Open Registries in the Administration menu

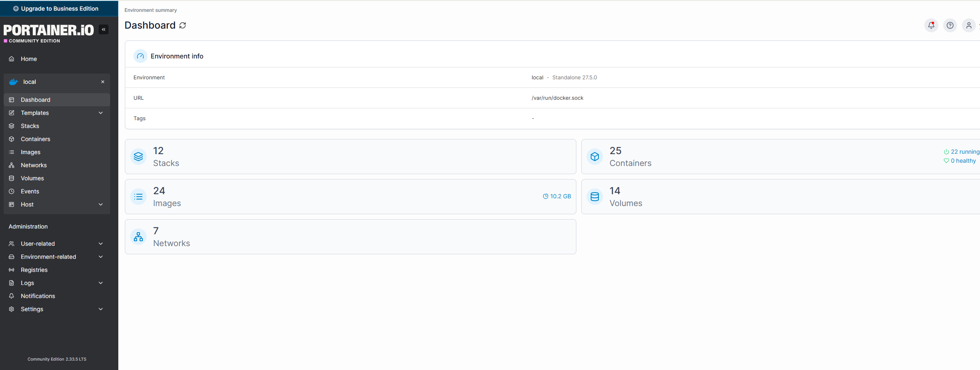(x=34, y=270)
